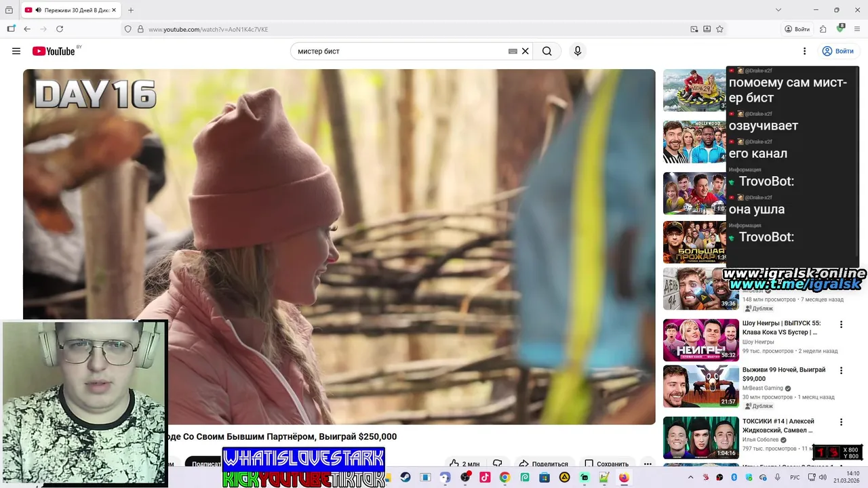
Task: Open Firefox account Войти button
Action: pyautogui.click(x=797, y=29)
